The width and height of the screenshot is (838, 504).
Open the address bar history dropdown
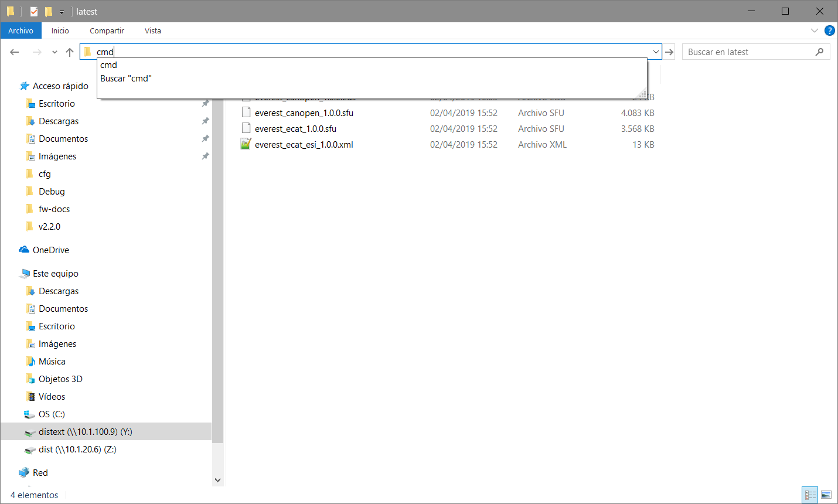tap(655, 52)
